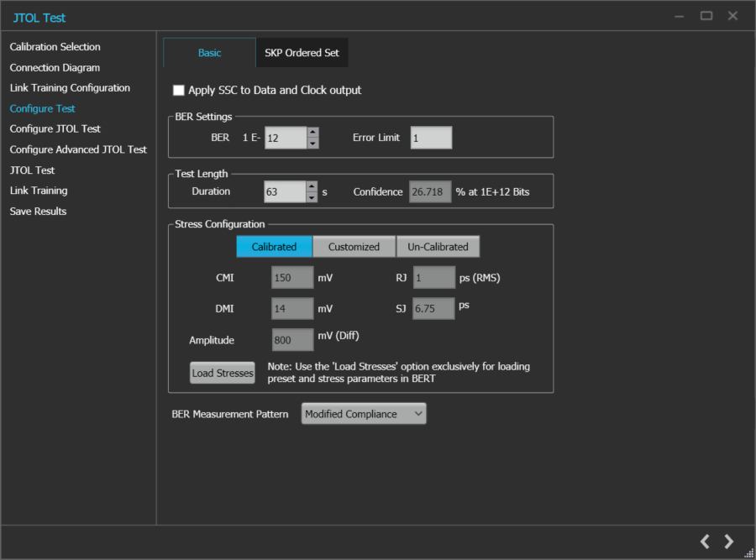Increment BER exponent with up stepper arrow
Viewport: 756px width, 560px height.
(311, 133)
